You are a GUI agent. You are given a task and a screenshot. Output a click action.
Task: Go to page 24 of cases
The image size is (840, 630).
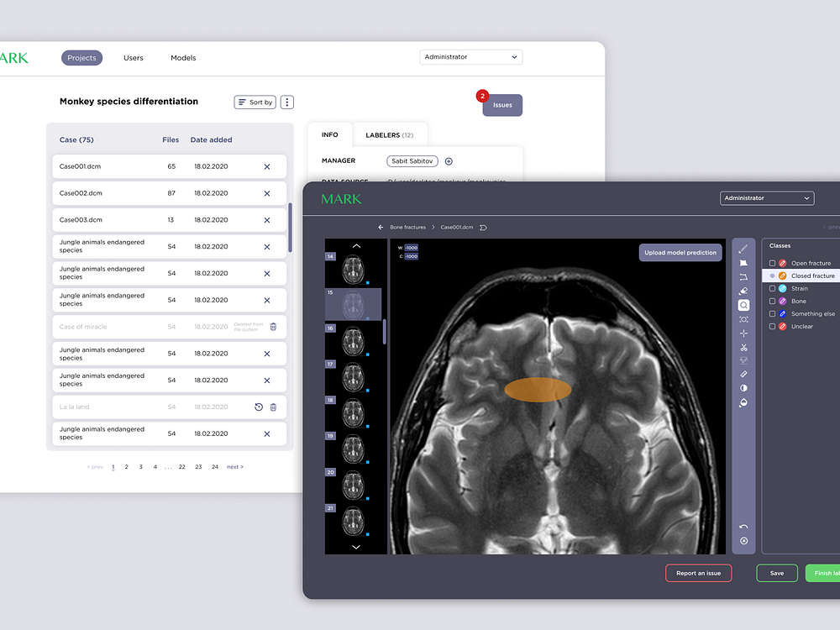click(x=215, y=467)
